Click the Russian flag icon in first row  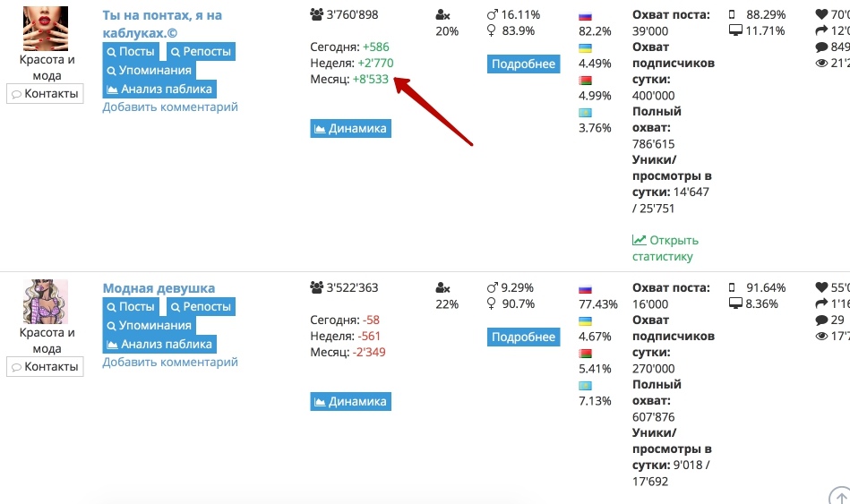click(585, 16)
